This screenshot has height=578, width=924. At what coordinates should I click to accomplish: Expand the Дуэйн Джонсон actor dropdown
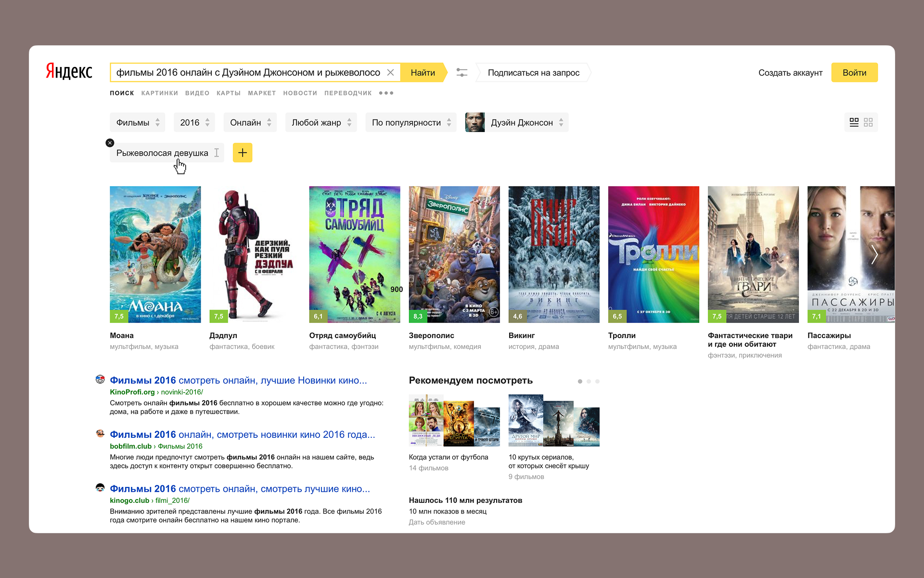click(x=517, y=122)
